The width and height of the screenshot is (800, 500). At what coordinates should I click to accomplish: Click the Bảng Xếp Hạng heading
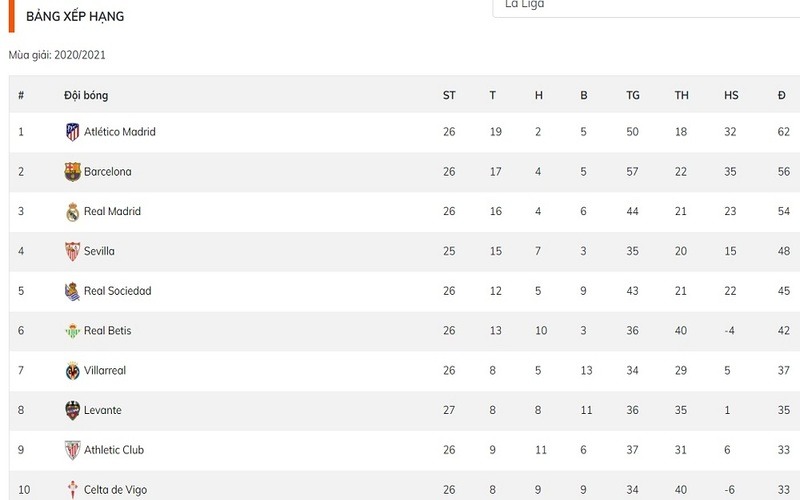pos(75,17)
